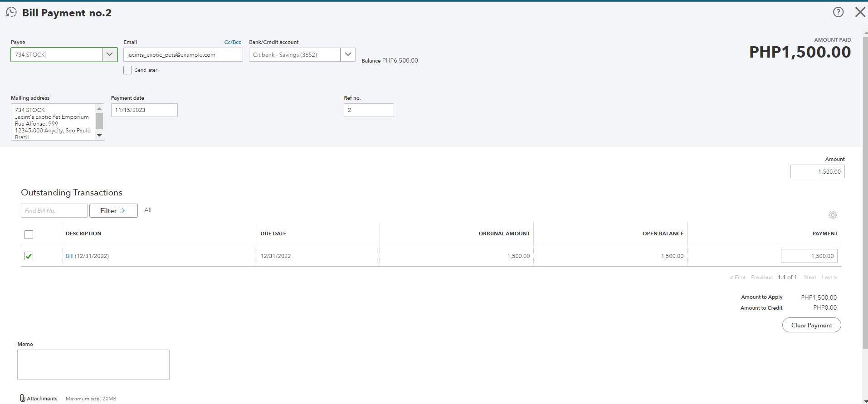Click the PAYMENT column header

(825, 234)
